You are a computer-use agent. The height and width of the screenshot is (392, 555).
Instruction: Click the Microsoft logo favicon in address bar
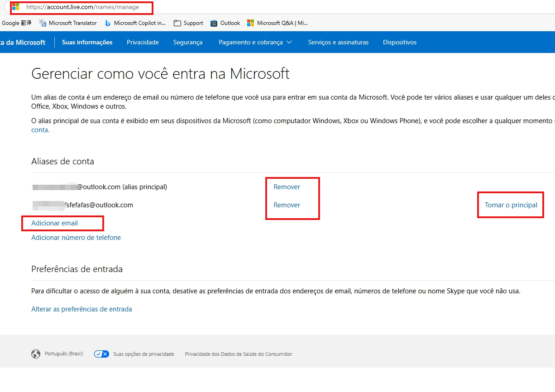click(x=16, y=7)
